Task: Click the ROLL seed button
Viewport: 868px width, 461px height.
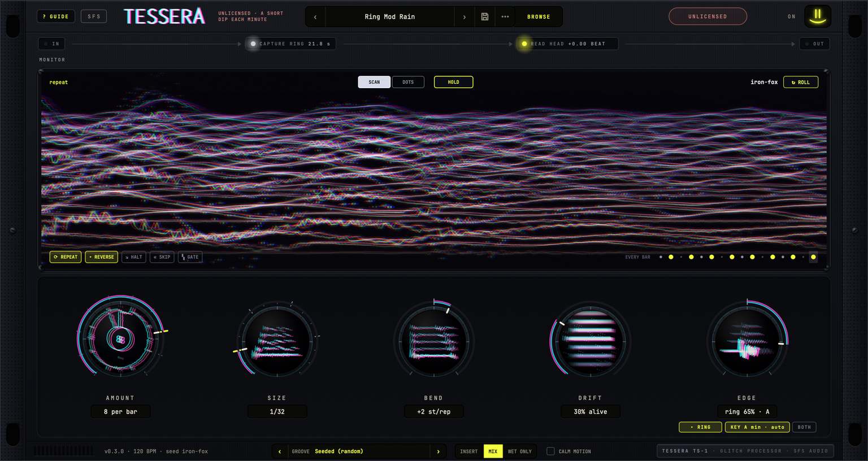Action: pos(801,82)
